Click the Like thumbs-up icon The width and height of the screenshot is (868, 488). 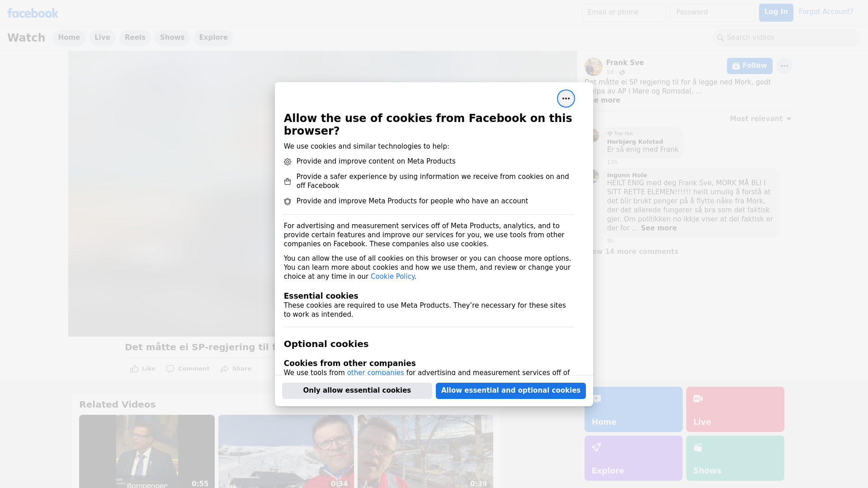tap(134, 369)
